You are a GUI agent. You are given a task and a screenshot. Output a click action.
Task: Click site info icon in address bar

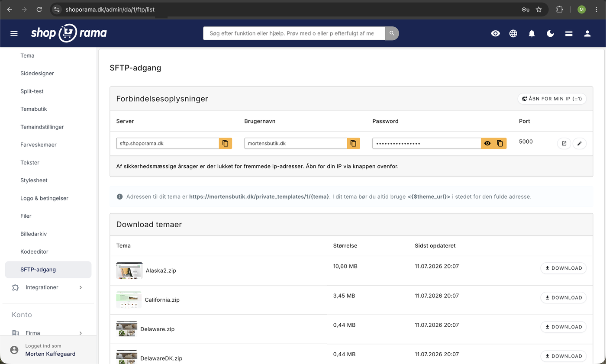[x=57, y=9]
